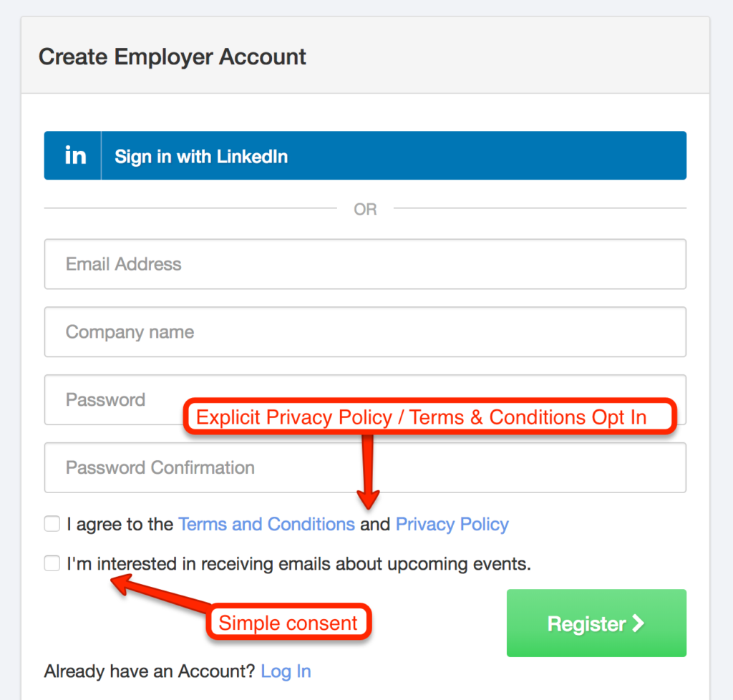This screenshot has width=733, height=700.
Task: Click the Create Employer Account heading
Action: point(172,57)
